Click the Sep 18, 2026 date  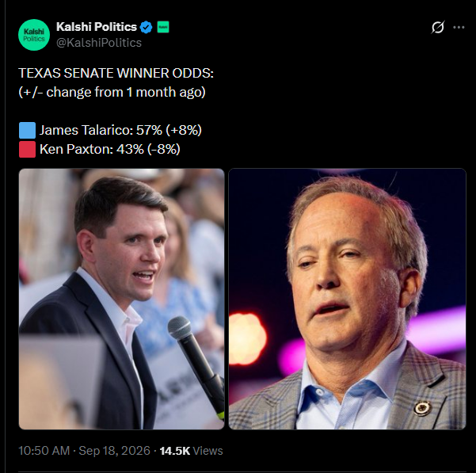[x=115, y=451]
